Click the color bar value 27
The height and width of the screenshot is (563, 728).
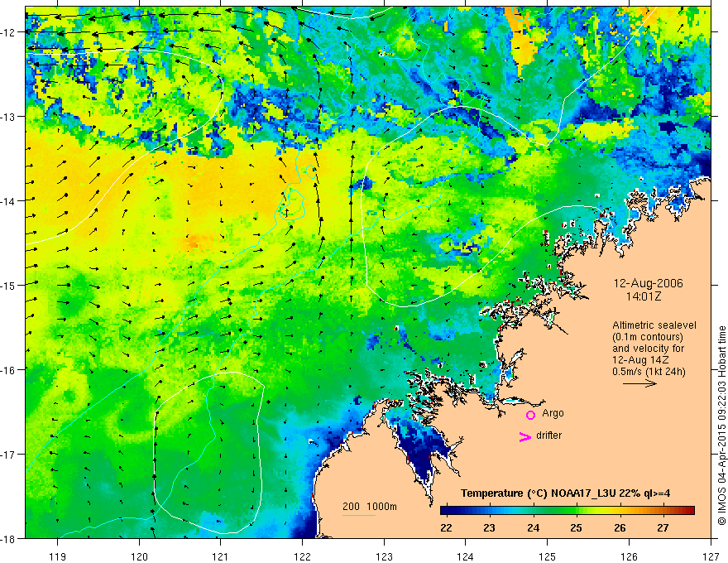663,527
